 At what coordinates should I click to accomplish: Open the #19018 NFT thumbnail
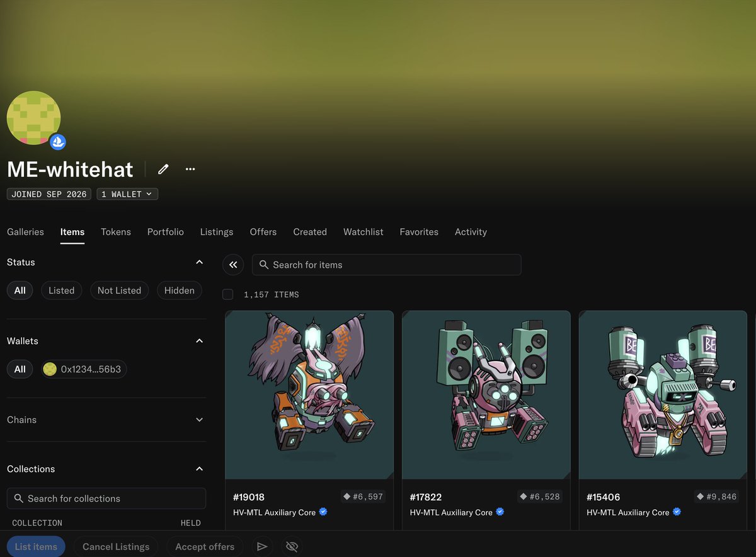pyautogui.click(x=309, y=395)
